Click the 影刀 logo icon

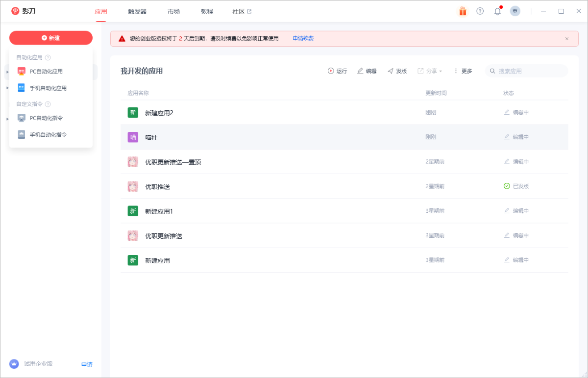(15, 11)
